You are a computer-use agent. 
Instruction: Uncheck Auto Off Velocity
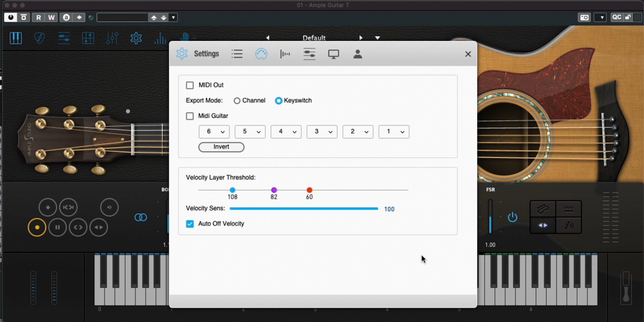(x=190, y=224)
